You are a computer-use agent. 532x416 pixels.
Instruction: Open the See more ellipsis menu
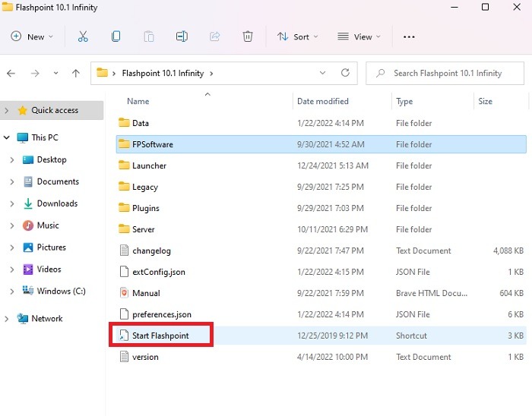(x=409, y=36)
